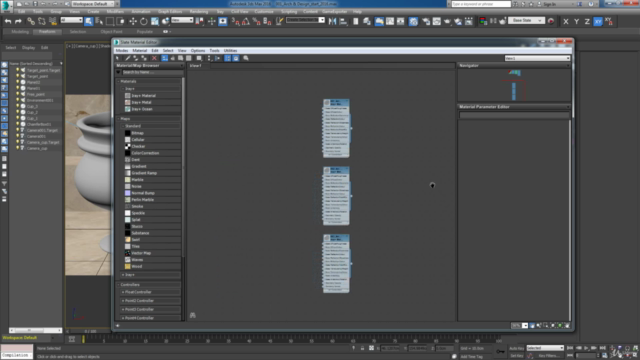640x360 pixels.
Task: Activate the Select Object tool
Action: (89, 21)
